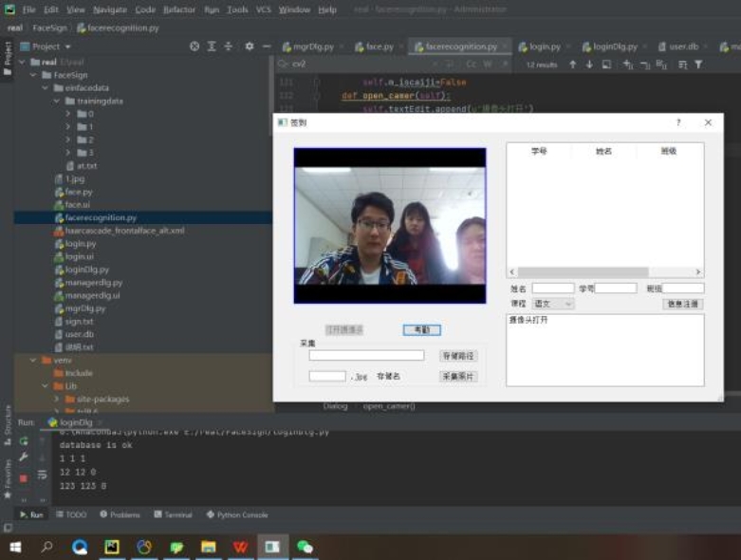Collapse the trainingdata folder in project tree
Screen dimensions: 741x560
(57, 101)
